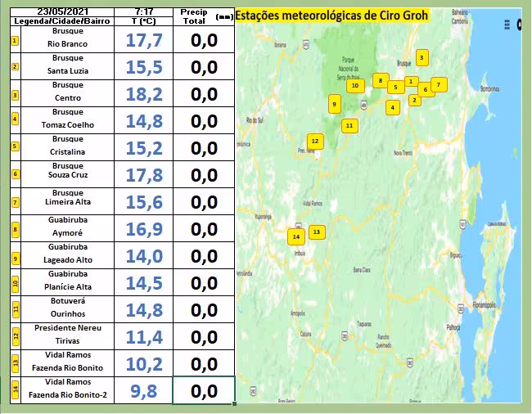Click map marker 9 on the map
This screenshot has height=414, width=532.
click(334, 104)
